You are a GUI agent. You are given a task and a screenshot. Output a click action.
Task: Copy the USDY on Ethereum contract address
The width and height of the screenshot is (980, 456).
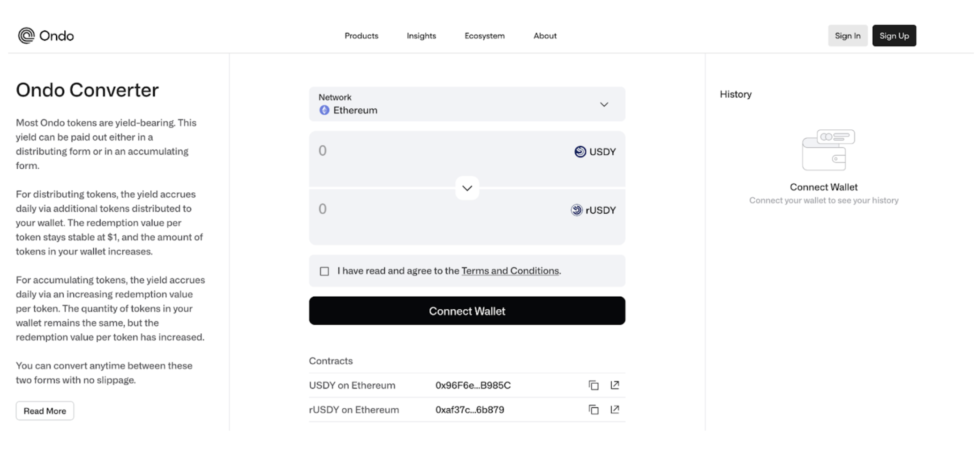click(593, 385)
